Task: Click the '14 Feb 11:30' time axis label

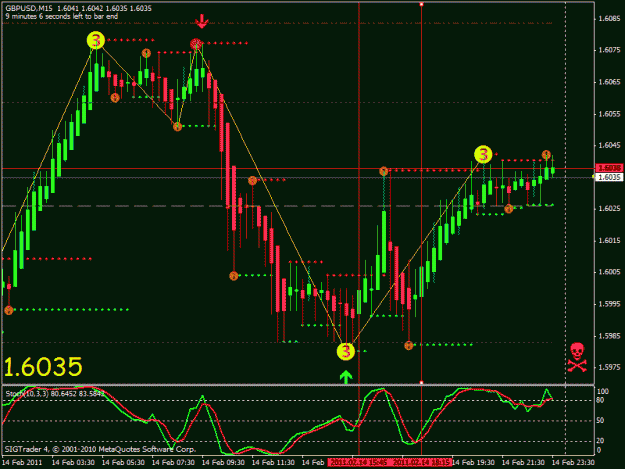Action: tap(273, 462)
